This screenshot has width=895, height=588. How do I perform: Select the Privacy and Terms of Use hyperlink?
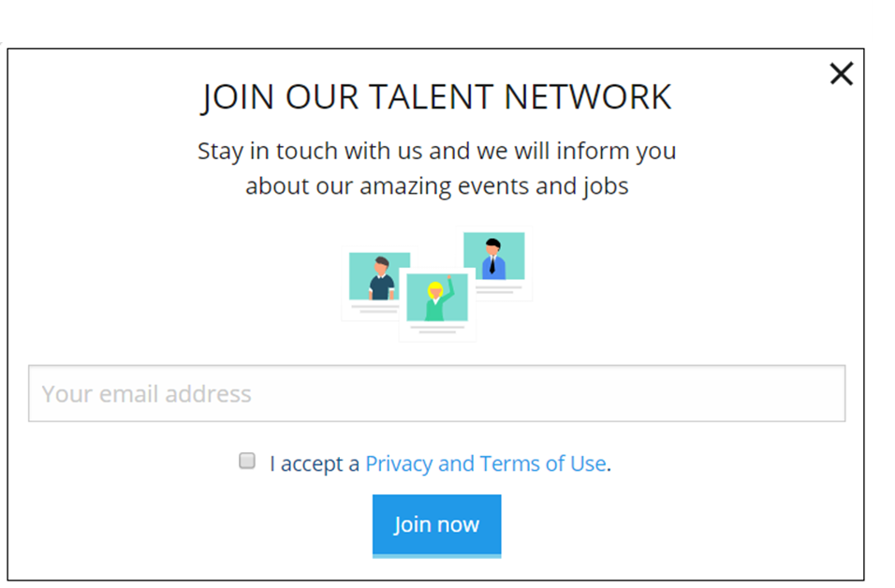[486, 463]
